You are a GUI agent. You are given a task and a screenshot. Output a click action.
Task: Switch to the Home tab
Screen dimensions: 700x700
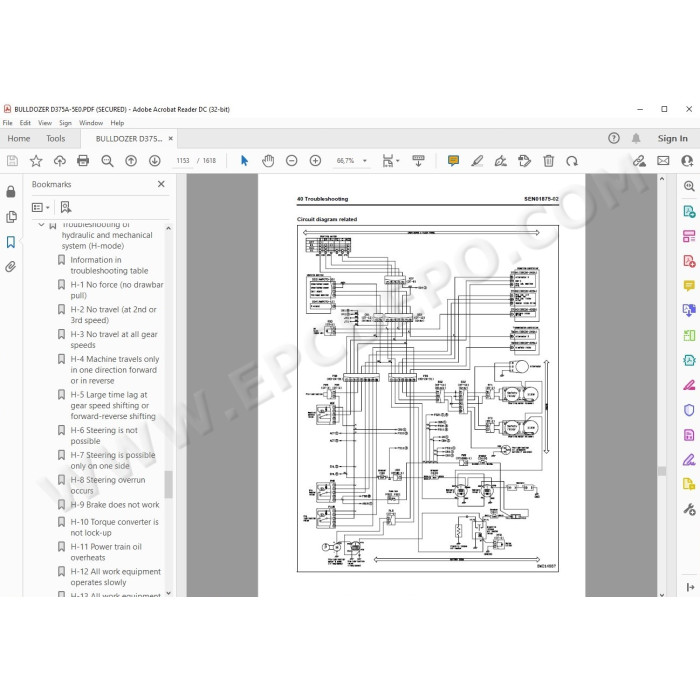[x=19, y=138]
